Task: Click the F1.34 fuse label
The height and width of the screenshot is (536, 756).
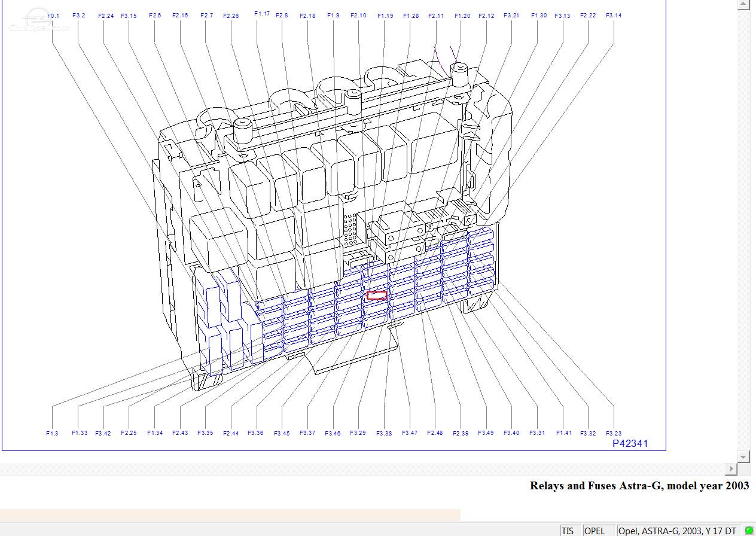Action: (155, 433)
